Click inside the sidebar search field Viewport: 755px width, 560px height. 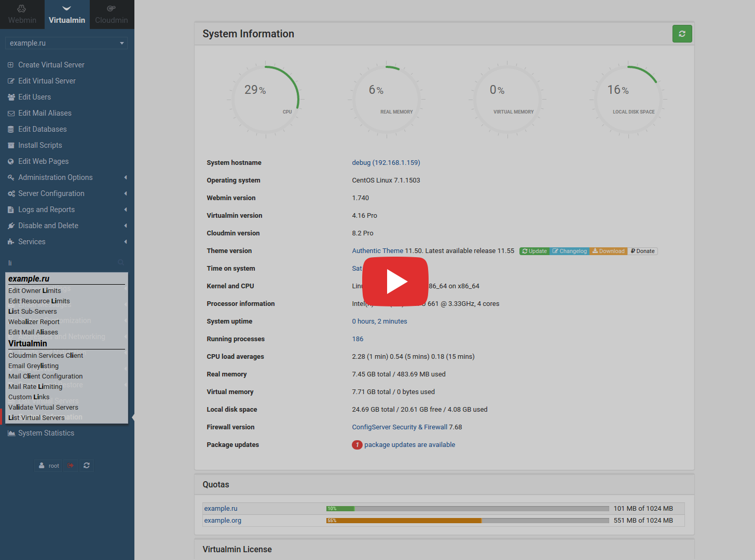click(52, 262)
